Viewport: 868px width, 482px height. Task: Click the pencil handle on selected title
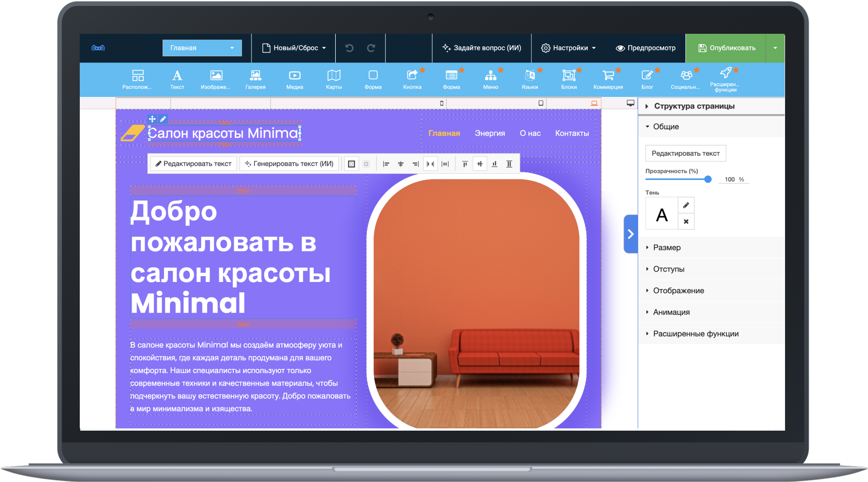click(x=163, y=119)
